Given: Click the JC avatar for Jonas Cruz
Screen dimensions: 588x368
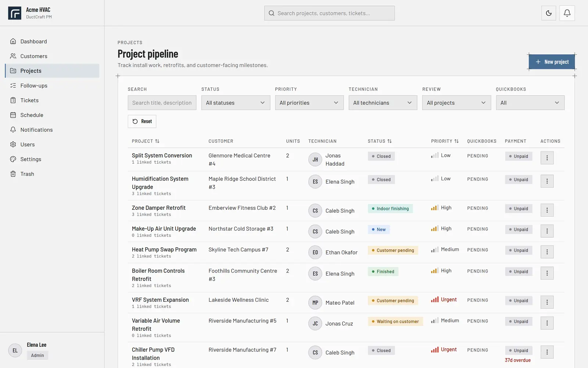Looking at the screenshot, I should (x=315, y=324).
